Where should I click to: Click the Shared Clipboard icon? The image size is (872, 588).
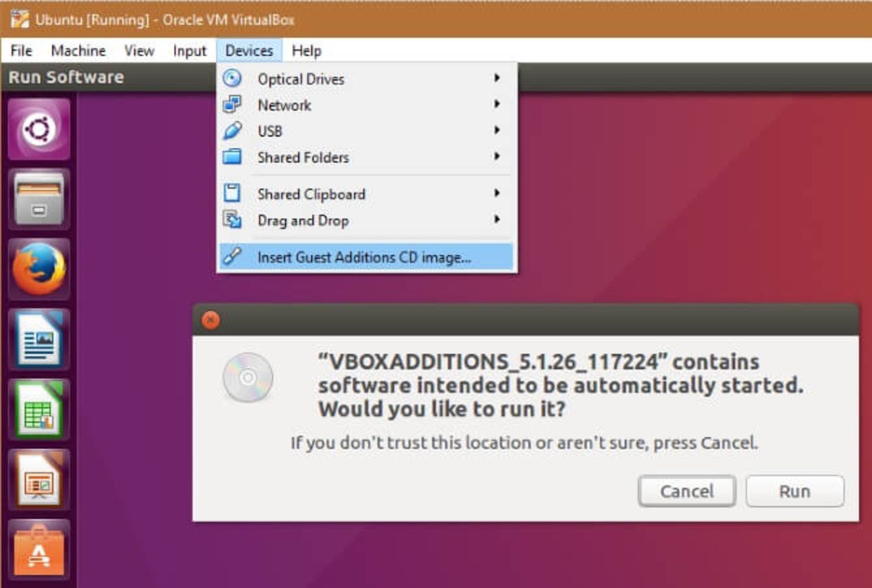232,193
